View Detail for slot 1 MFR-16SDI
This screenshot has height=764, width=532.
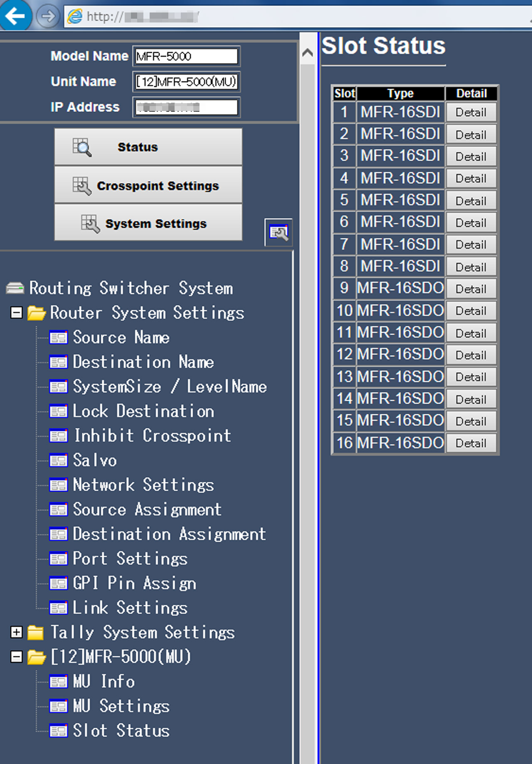coord(471,112)
